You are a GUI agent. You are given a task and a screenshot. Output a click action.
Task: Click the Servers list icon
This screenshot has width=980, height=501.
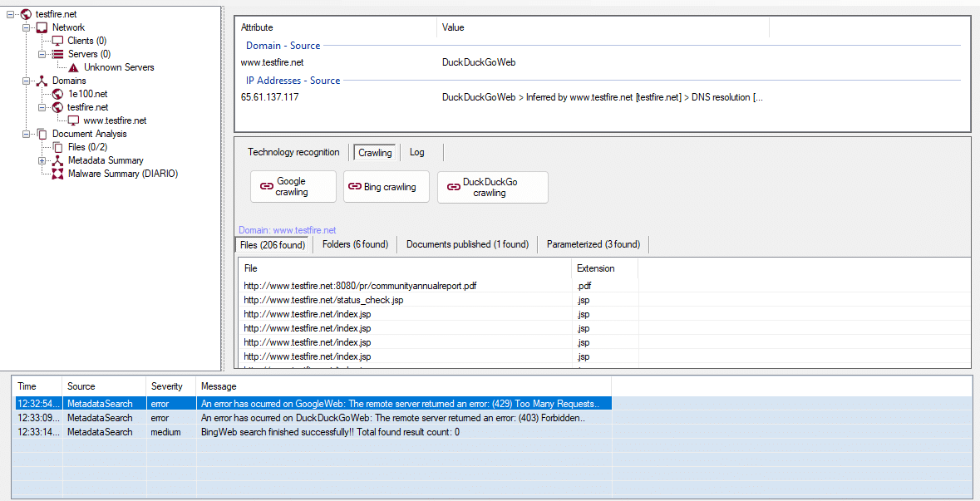click(57, 54)
